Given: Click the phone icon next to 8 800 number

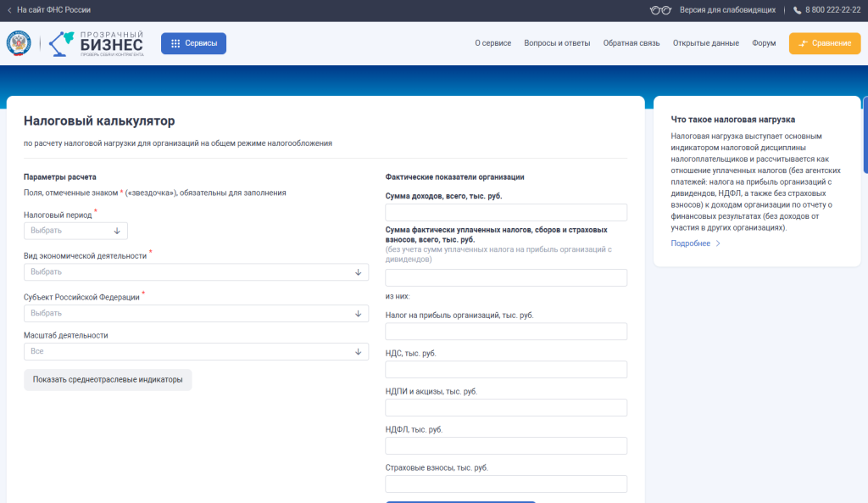Looking at the screenshot, I should coord(797,10).
